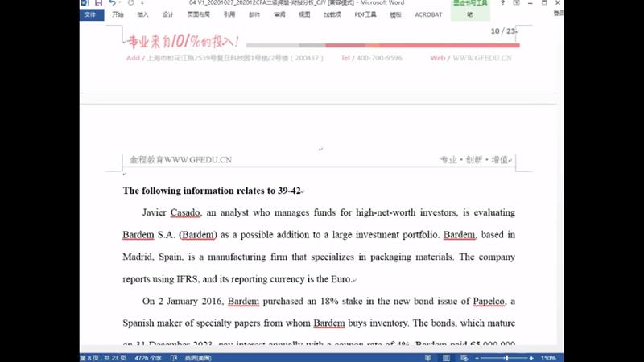Click the page number '10 / 23' in footer
This screenshot has height=362, width=644.
tap(502, 31)
